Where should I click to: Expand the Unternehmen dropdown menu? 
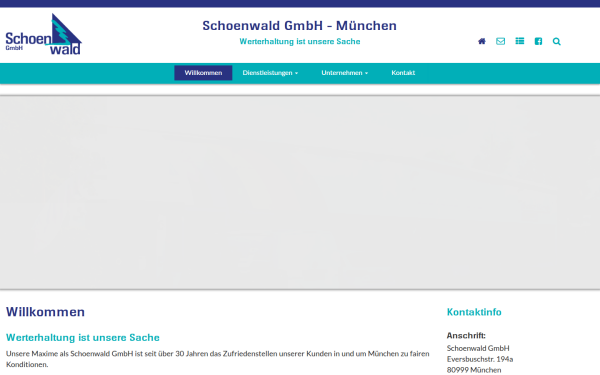pos(344,73)
